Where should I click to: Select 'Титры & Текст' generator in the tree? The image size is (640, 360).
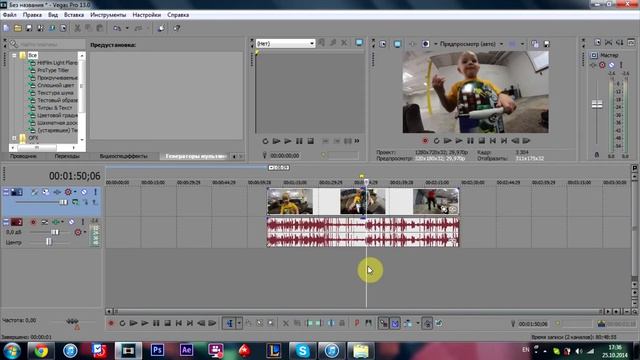coord(54,108)
